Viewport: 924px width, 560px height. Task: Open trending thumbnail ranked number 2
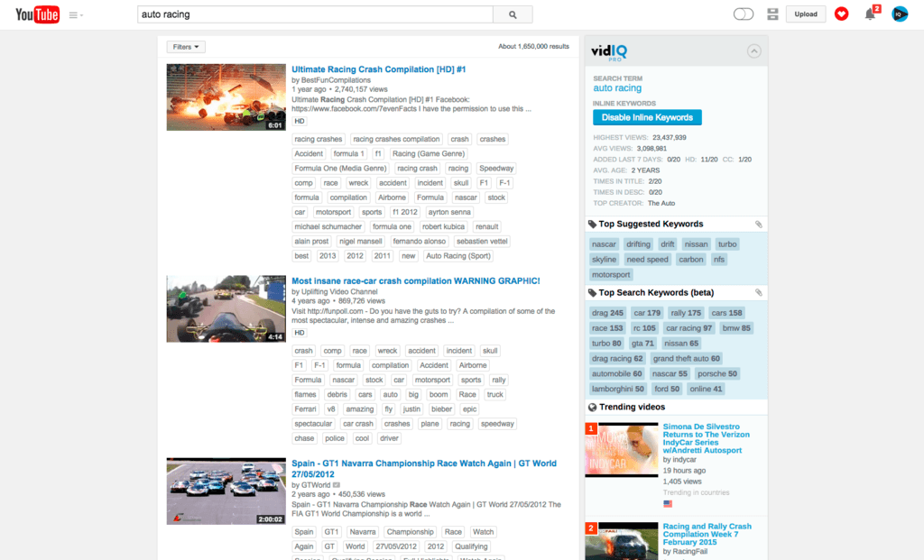(622, 541)
